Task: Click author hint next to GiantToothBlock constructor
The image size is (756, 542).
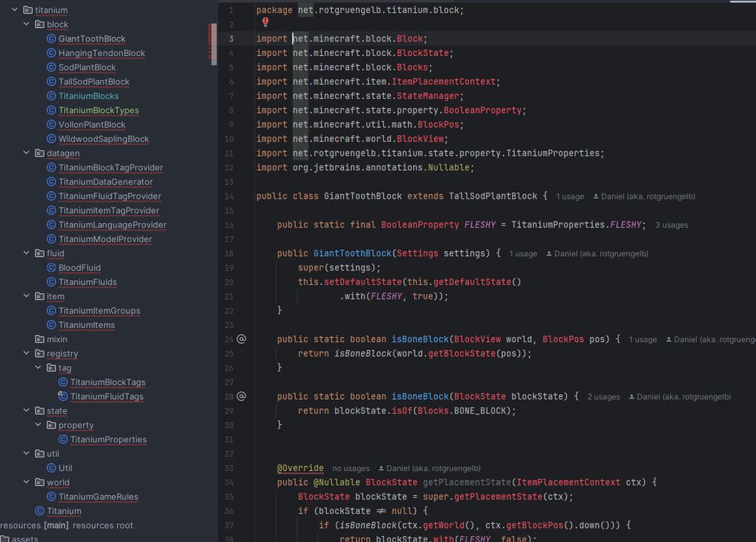Action: (x=597, y=254)
